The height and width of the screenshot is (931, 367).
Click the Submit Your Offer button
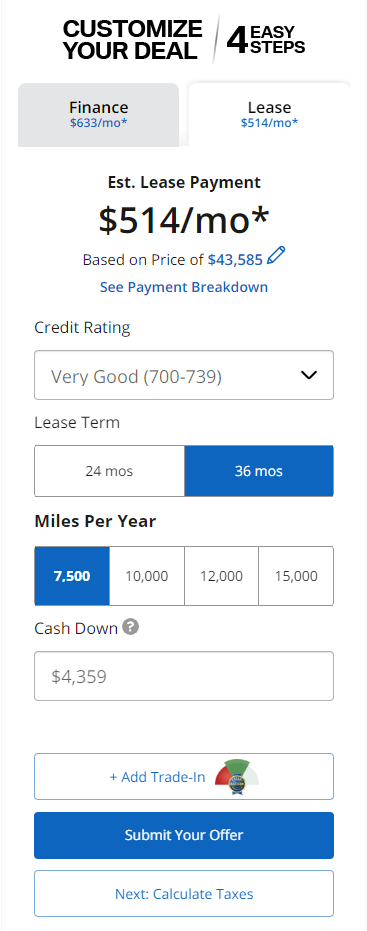[x=184, y=835]
